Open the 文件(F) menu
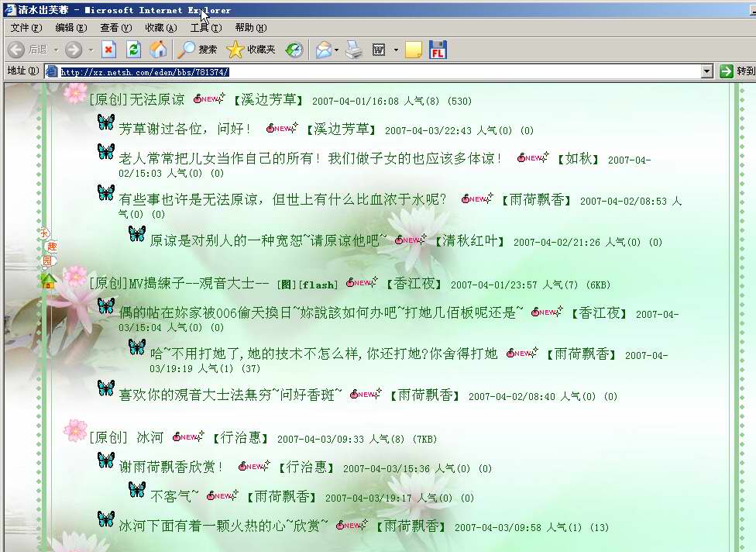Viewport: 756px width, 552px height. pos(26,27)
